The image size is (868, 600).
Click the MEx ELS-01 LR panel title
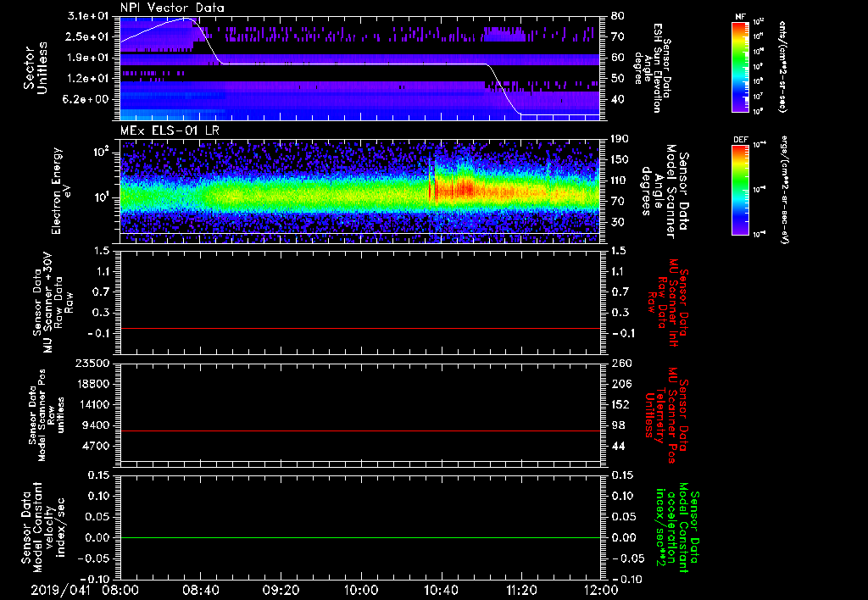(x=170, y=131)
